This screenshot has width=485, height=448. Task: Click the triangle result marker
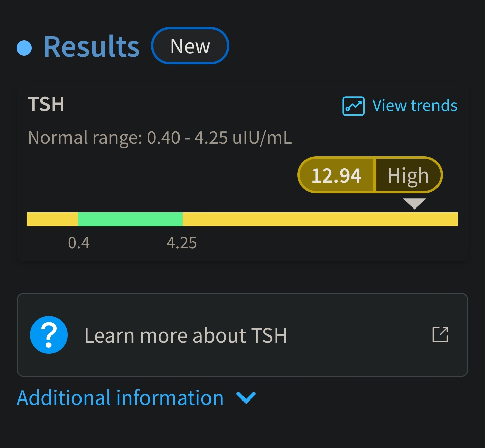pos(415,203)
